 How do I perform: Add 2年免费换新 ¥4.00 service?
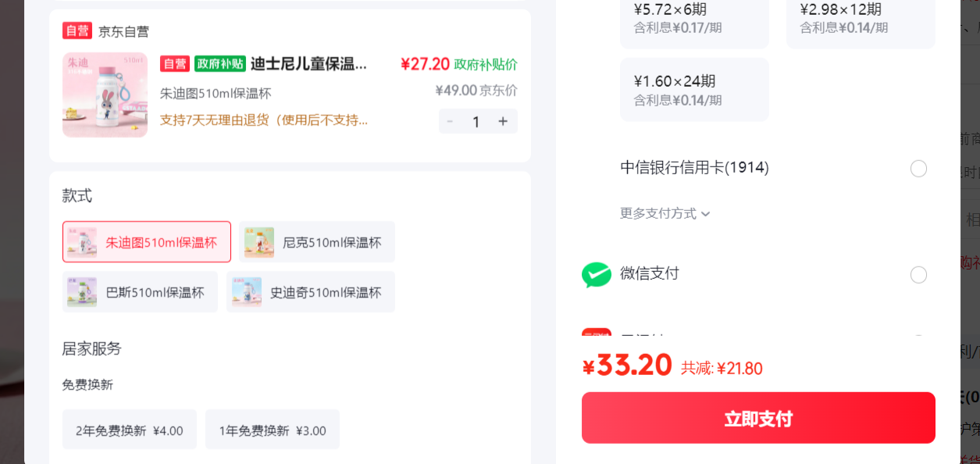point(130,430)
